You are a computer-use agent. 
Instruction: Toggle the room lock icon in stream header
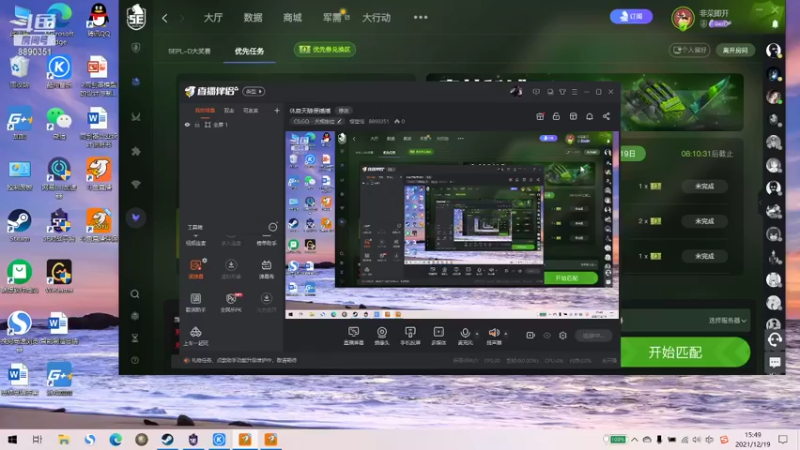(x=556, y=116)
